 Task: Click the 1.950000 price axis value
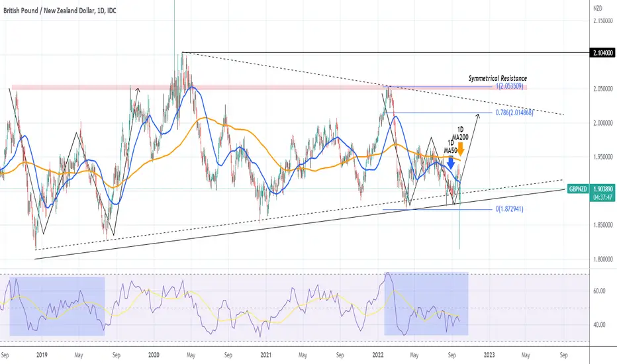(x=603, y=157)
